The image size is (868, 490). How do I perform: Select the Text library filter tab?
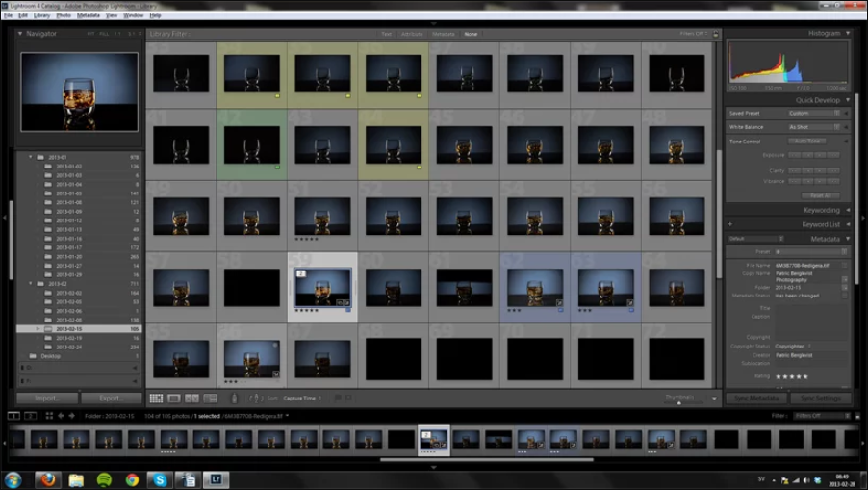pos(387,34)
